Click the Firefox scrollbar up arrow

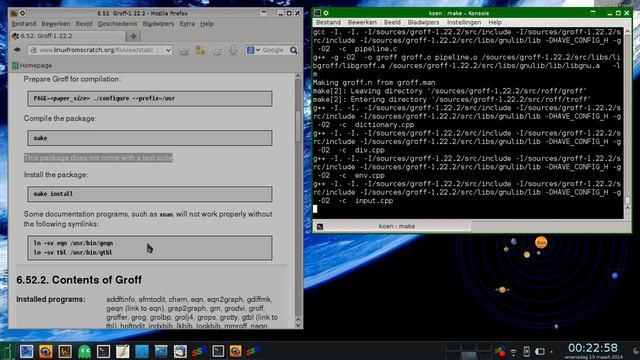point(298,76)
